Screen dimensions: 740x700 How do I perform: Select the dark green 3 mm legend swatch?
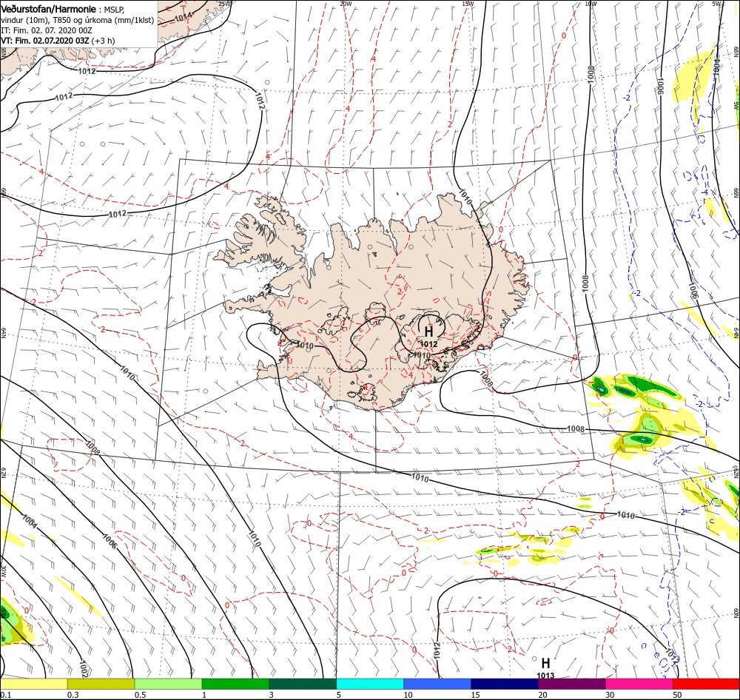(303, 684)
